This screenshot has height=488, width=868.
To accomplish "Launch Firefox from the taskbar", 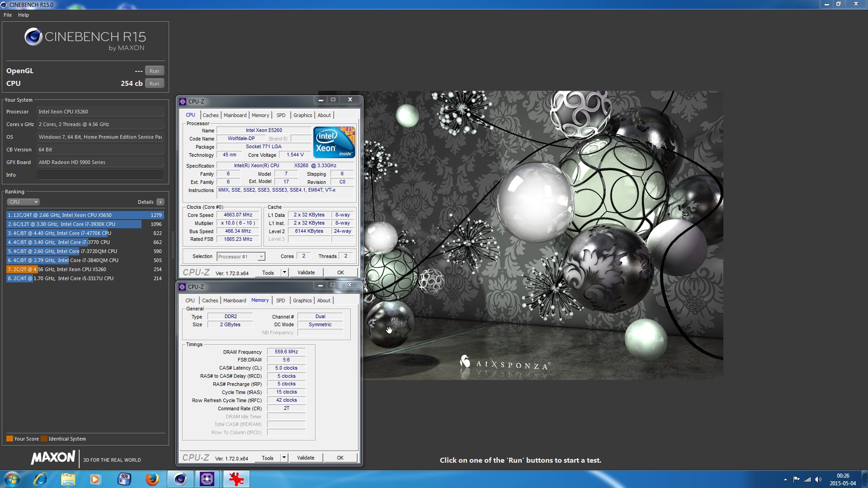I will pyautogui.click(x=152, y=479).
